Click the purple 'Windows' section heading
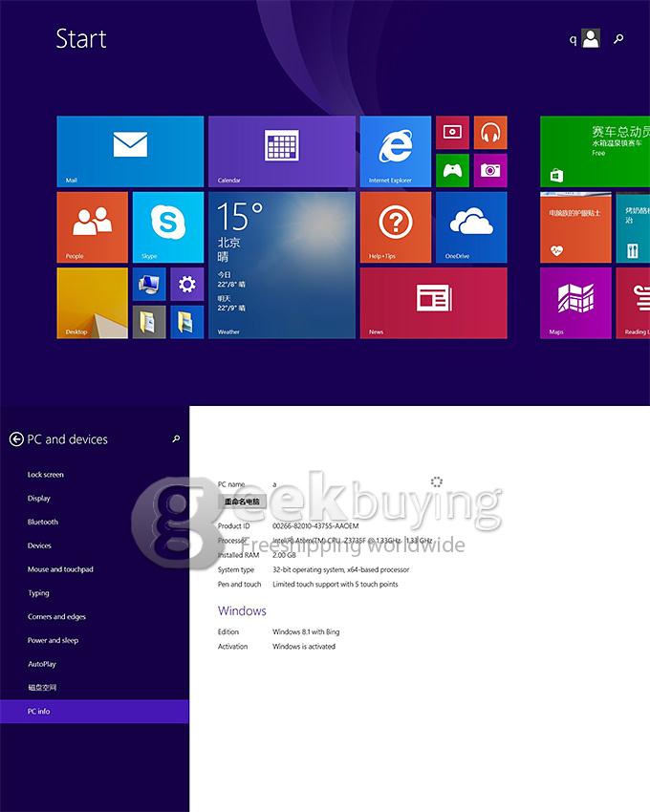Screen dimensions: 650x812 tap(242, 610)
